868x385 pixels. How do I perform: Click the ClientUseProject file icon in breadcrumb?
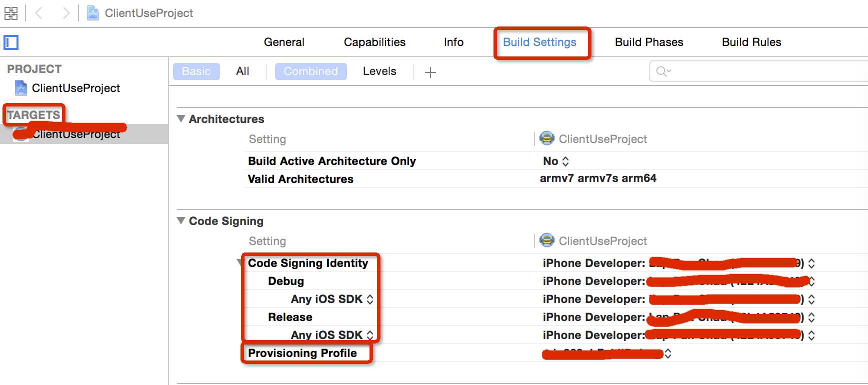coord(93,13)
